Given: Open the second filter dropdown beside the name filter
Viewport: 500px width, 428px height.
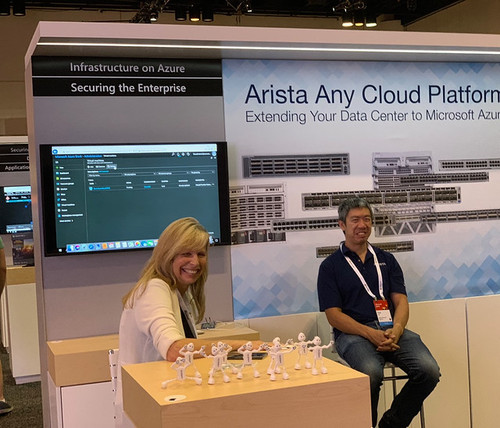Looking at the screenshot, I should point(139,174).
